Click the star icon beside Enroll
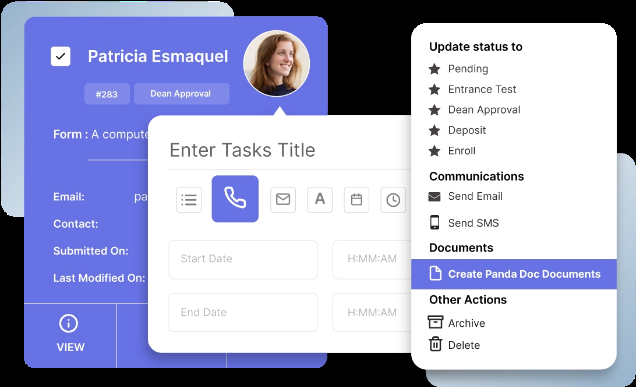The width and height of the screenshot is (636, 387). (434, 151)
